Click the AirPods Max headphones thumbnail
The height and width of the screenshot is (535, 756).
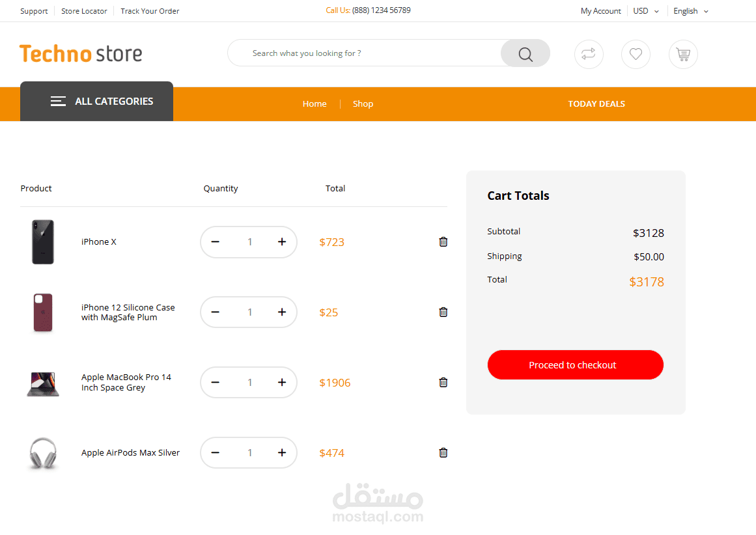click(x=43, y=453)
